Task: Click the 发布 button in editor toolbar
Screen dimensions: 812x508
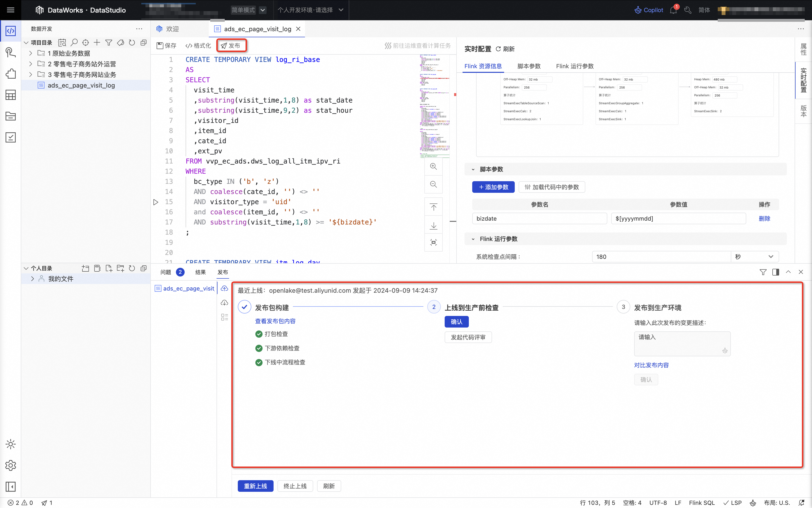Action: tap(231, 46)
